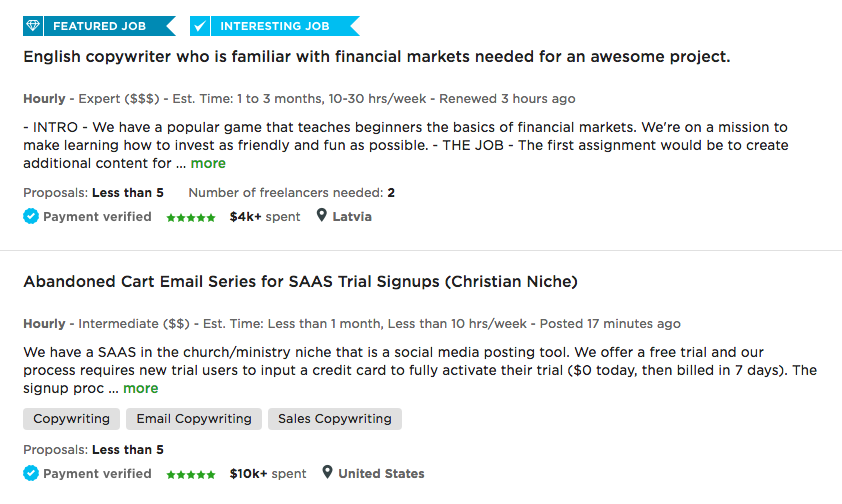Expand the financial markets job description with more
This screenshot has height=504, width=842.
coord(208,163)
